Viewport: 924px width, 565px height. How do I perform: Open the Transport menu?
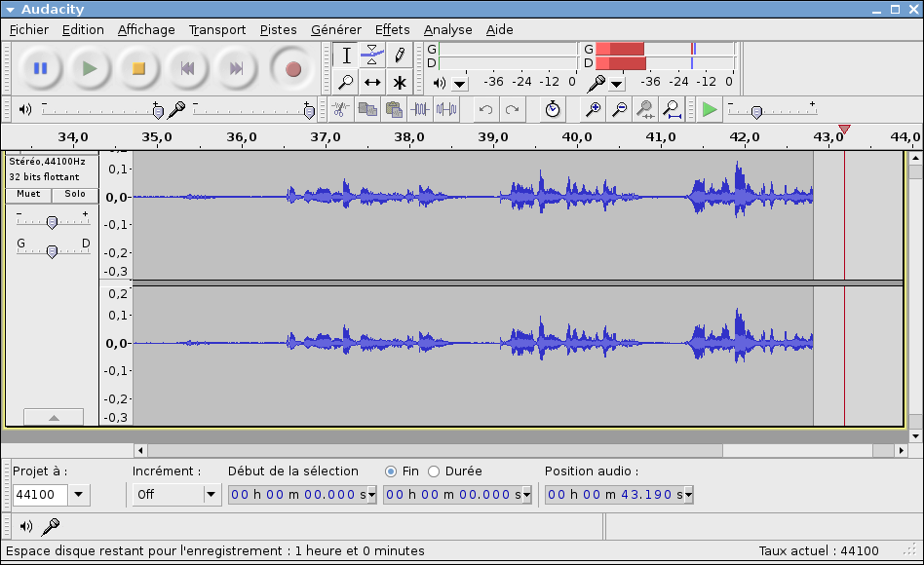(x=217, y=29)
